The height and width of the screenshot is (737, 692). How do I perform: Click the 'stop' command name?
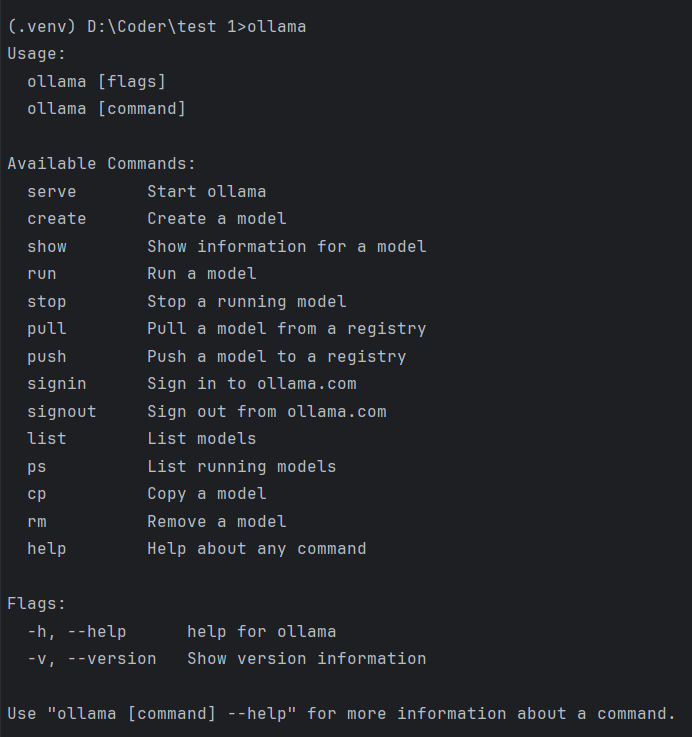47,301
